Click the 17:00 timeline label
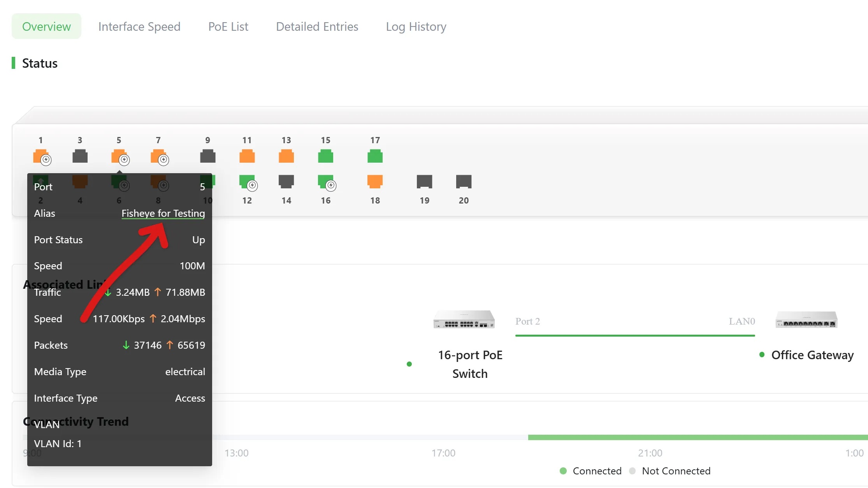 tap(443, 453)
